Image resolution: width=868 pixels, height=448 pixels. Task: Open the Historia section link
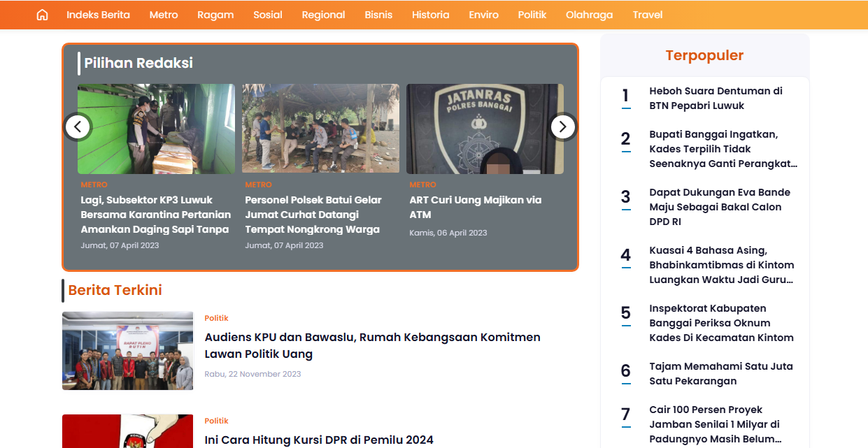430,15
